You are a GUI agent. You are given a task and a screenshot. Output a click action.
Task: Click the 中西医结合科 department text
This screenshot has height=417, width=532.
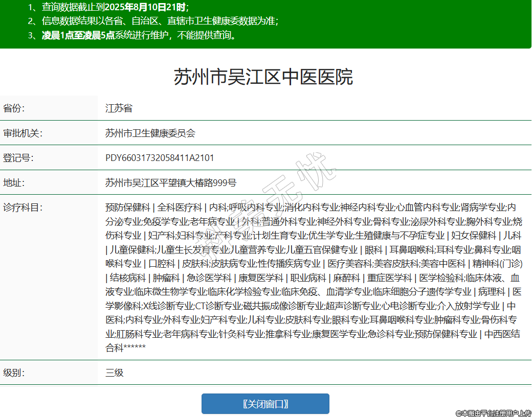tap(502, 334)
